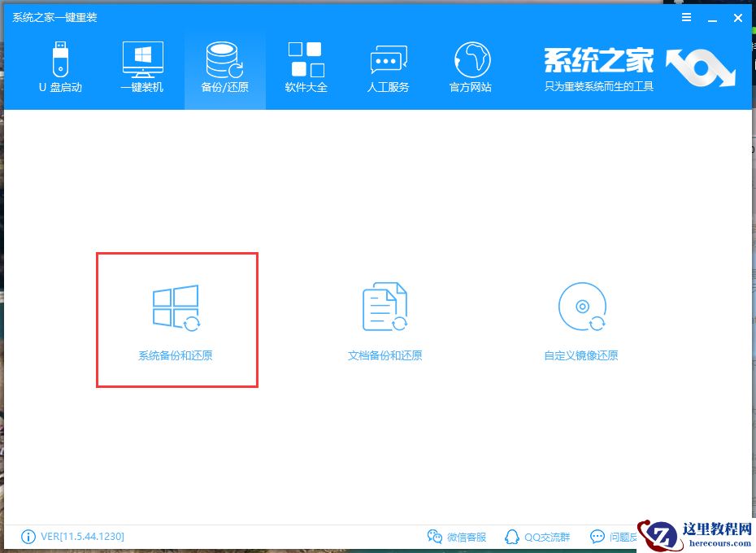The height and width of the screenshot is (553, 756).
Task: Select the U盘启动 (USB boot) icon
Action: tap(59, 65)
